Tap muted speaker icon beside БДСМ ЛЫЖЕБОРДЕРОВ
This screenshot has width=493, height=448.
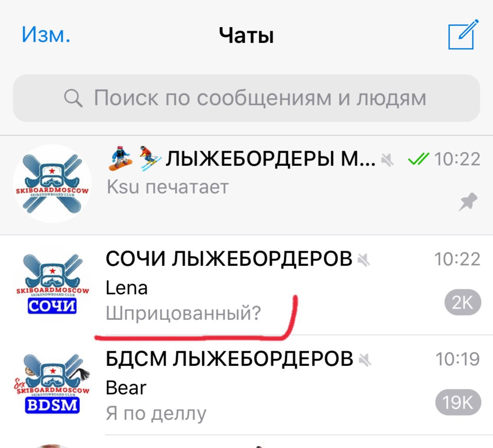[x=365, y=360]
